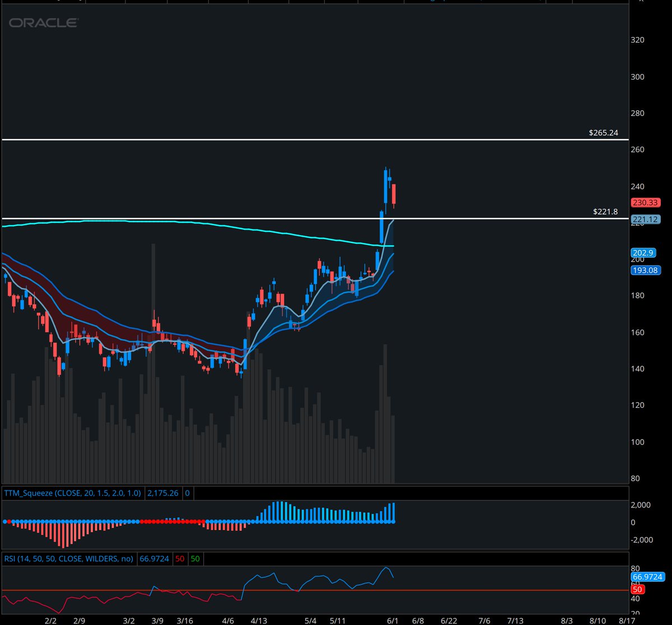The height and width of the screenshot is (625, 672).
Task: Click the 320 price axis label
Action: [638, 40]
